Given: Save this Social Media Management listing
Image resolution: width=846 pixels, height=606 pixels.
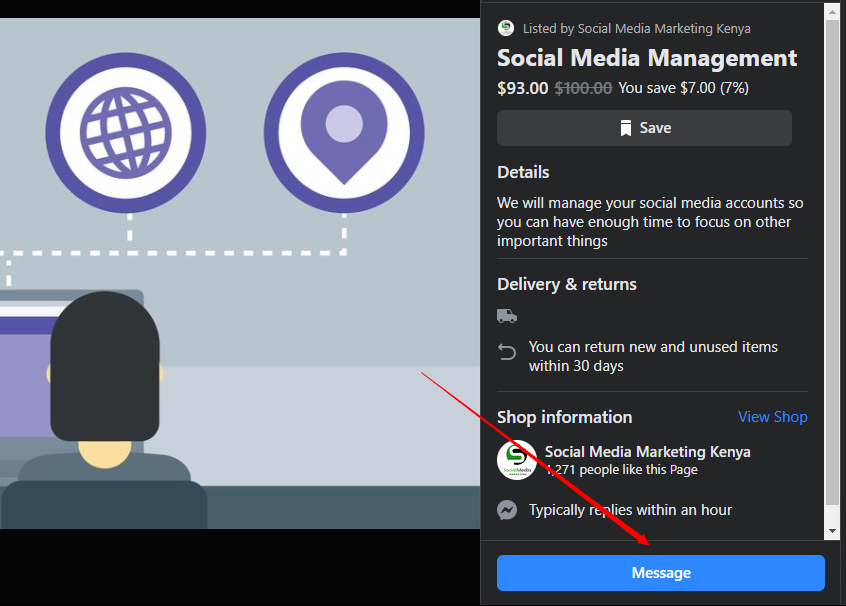Looking at the screenshot, I should tap(644, 128).
